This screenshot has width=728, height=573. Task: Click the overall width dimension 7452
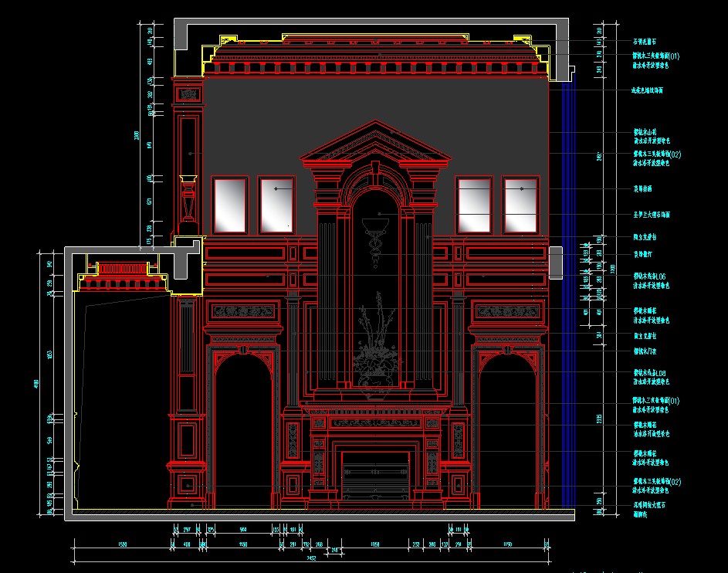(312, 558)
